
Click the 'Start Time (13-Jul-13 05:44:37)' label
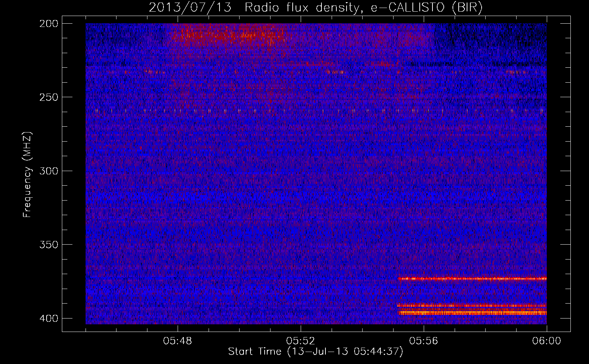pyautogui.click(x=316, y=352)
